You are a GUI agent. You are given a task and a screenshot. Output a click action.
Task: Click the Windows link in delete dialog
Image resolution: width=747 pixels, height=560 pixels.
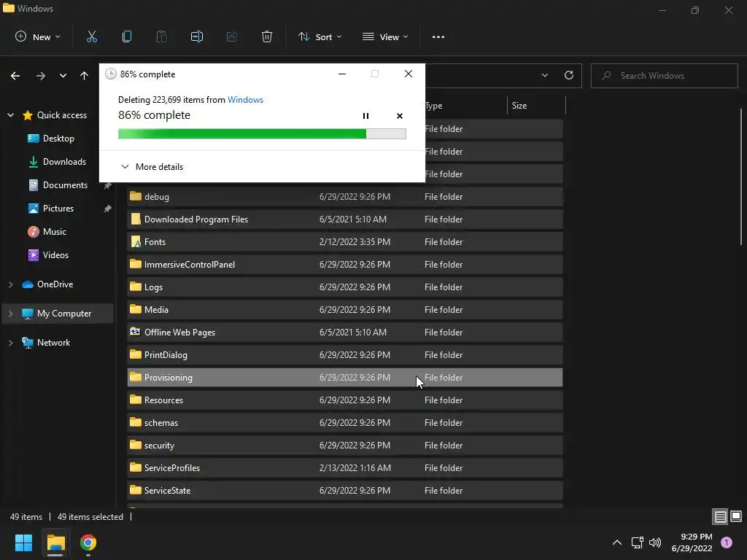(245, 99)
